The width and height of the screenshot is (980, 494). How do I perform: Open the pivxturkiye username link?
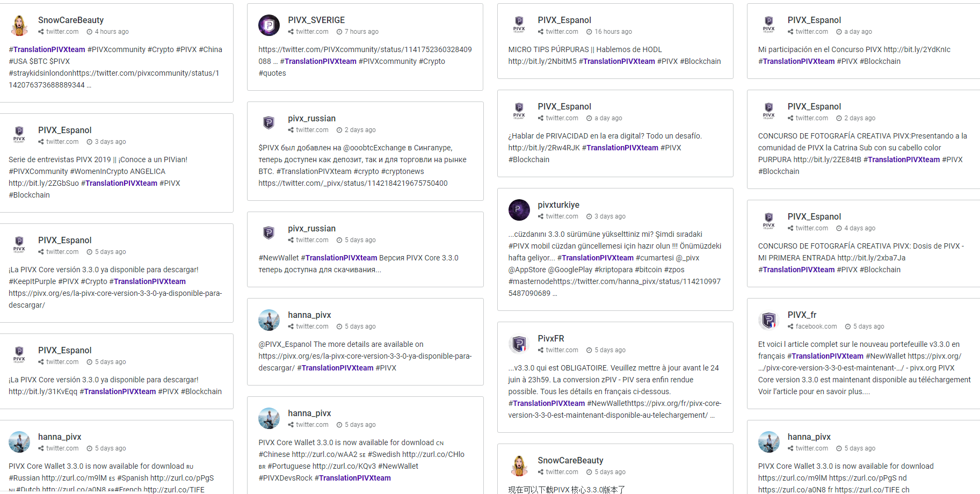[x=558, y=205]
